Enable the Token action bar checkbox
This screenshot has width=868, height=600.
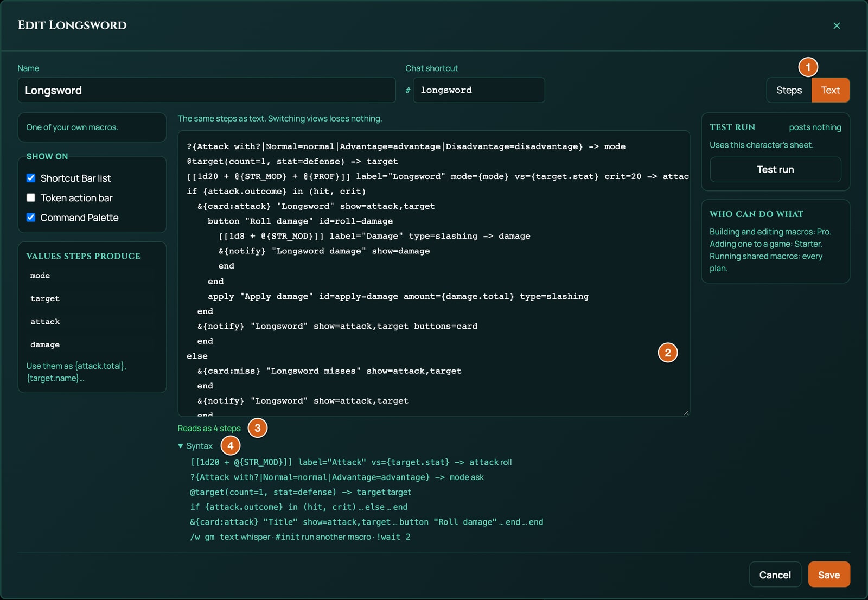31,198
